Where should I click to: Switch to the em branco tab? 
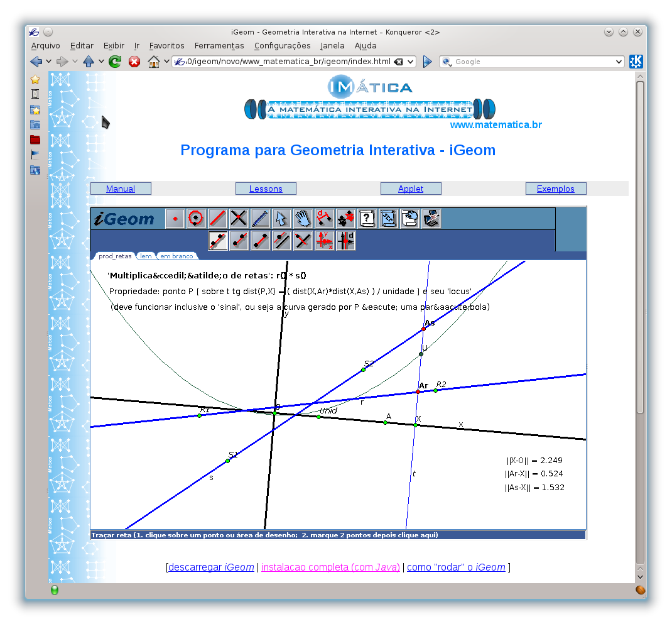tap(176, 256)
